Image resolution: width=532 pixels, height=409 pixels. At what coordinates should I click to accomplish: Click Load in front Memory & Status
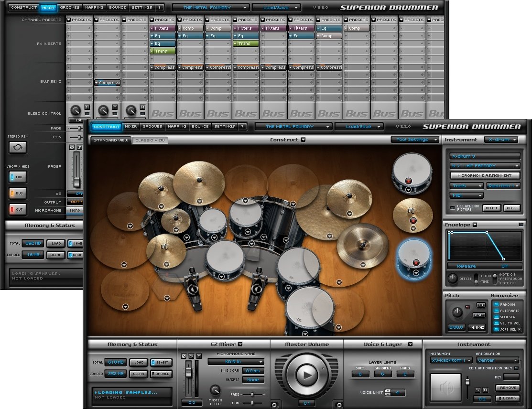point(139,362)
